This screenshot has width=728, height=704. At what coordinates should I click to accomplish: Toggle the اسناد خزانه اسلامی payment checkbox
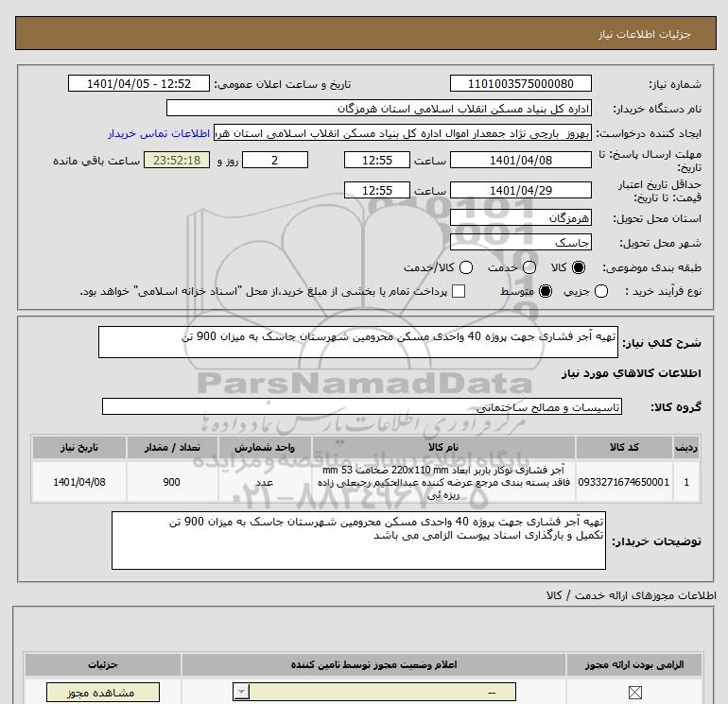[459, 291]
